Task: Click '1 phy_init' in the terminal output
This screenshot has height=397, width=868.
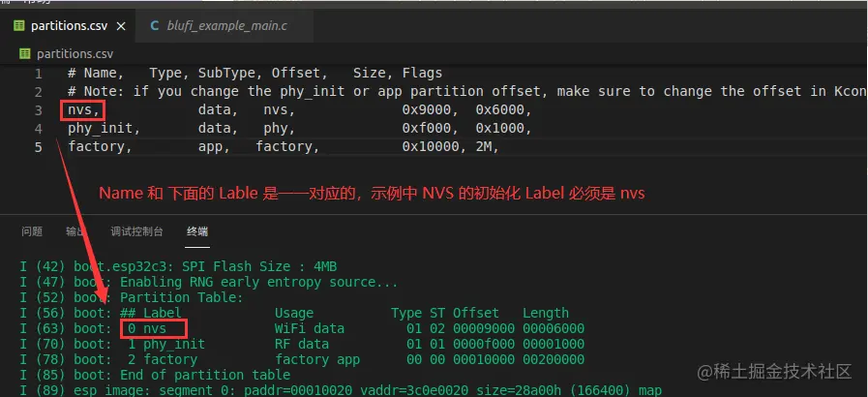Action: [x=166, y=344]
